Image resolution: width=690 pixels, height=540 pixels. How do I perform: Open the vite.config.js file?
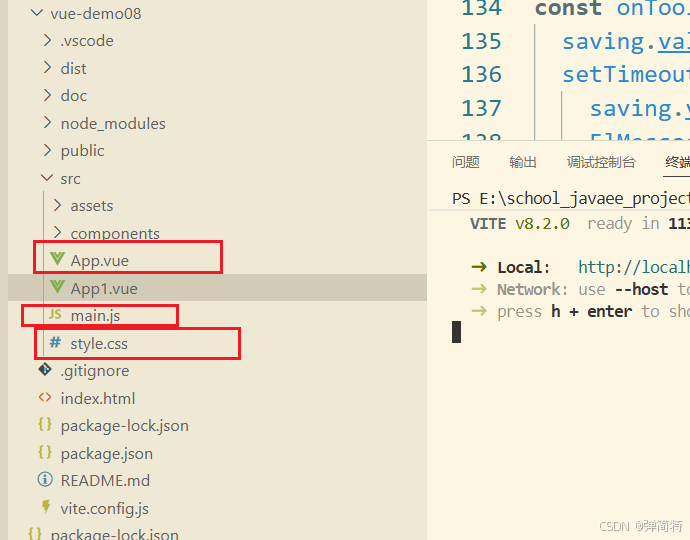(105, 509)
